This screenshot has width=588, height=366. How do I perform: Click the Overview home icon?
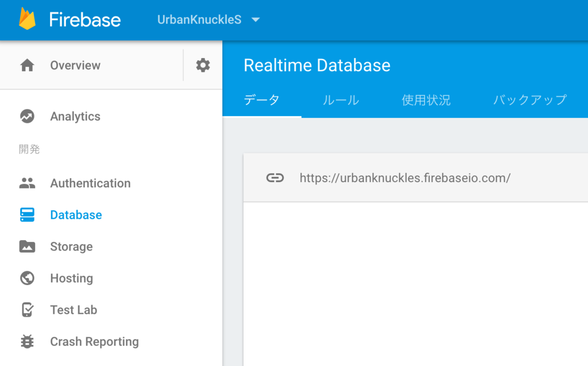pos(27,65)
